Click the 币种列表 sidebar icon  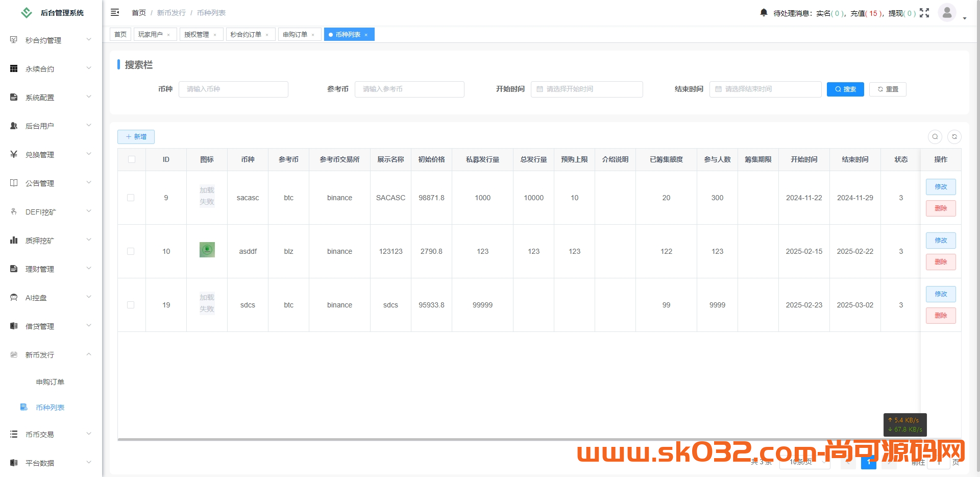23,407
